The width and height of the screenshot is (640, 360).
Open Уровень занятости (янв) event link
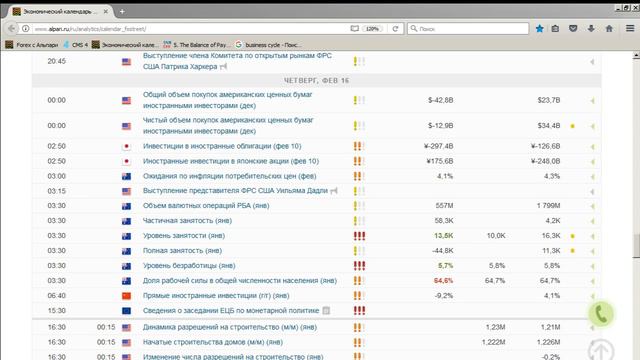(x=184, y=236)
